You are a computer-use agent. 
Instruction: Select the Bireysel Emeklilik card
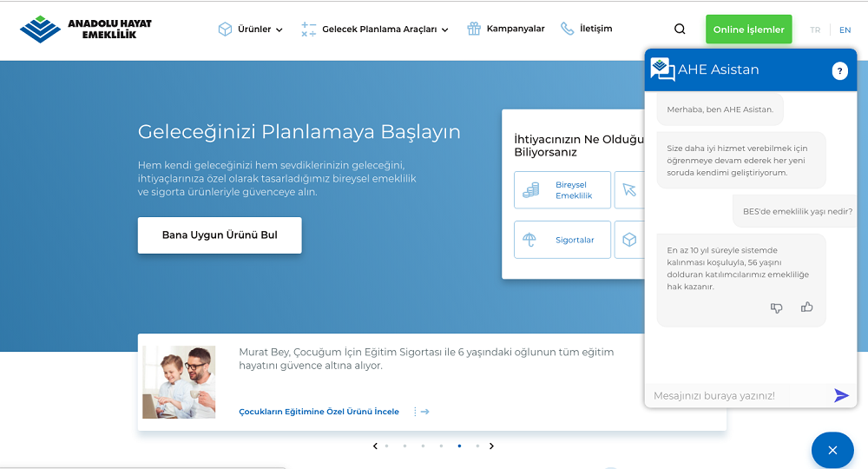click(x=562, y=190)
